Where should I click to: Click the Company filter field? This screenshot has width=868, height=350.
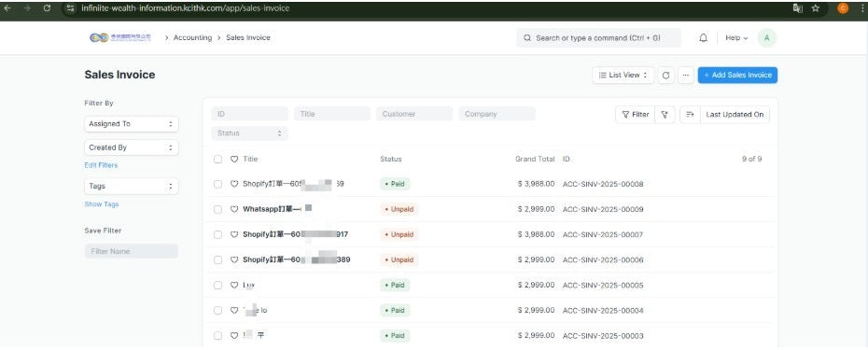click(497, 114)
